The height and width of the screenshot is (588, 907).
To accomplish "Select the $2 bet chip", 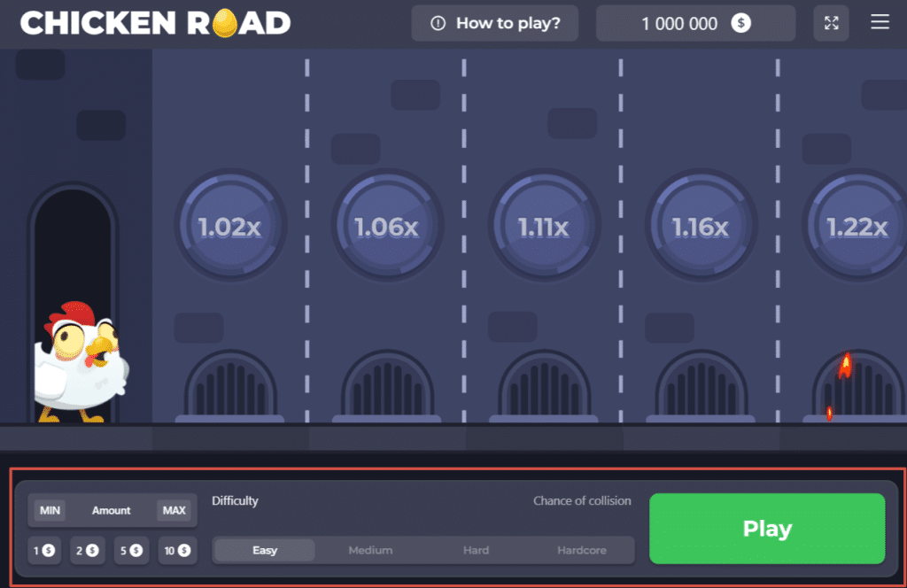I will [x=88, y=550].
